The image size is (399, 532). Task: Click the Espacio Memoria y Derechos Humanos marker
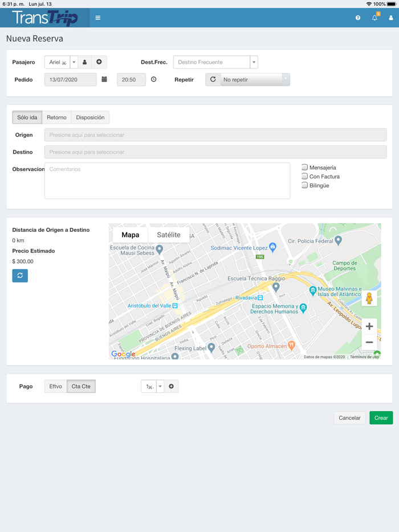tap(303, 308)
